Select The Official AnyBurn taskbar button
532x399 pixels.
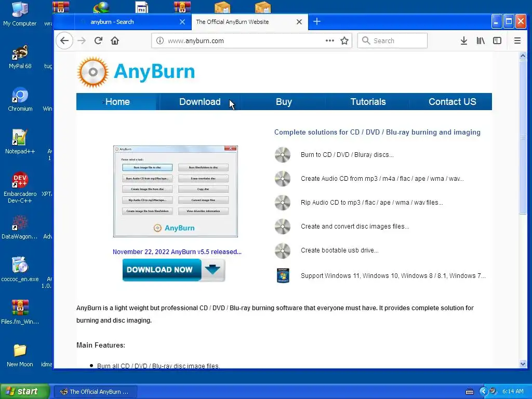coord(96,392)
